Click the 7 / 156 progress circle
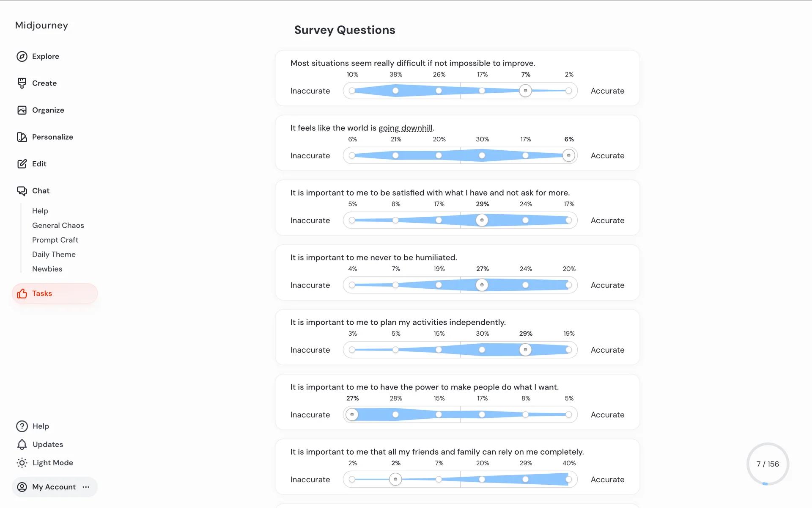Viewport: 812px width, 508px height. (767, 464)
